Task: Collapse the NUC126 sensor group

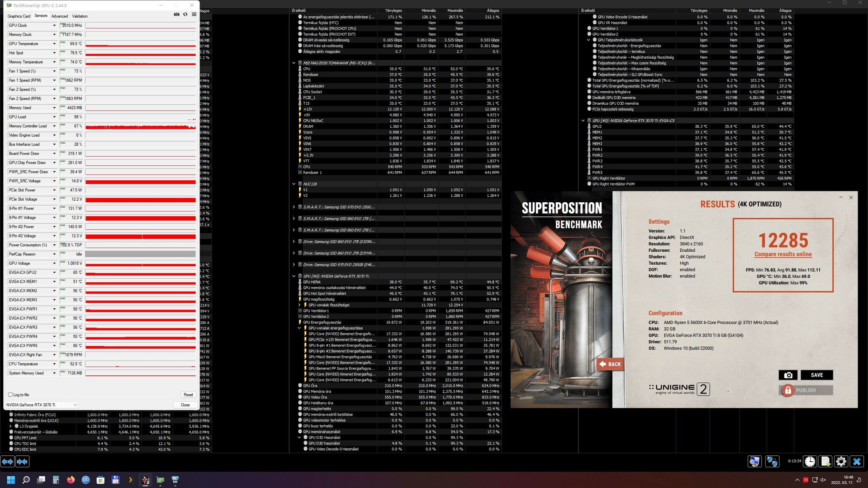Action: coord(294,184)
